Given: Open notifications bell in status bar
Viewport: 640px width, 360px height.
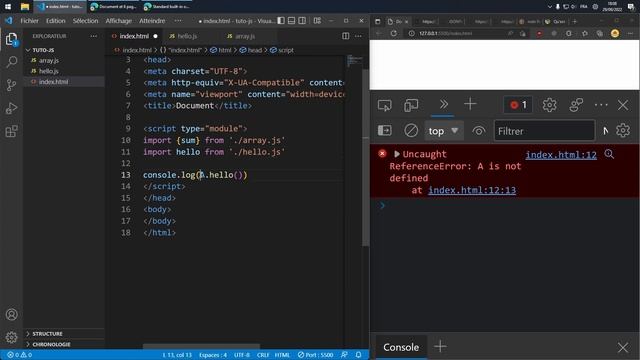Looking at the screenshot, I should point(358,355).
